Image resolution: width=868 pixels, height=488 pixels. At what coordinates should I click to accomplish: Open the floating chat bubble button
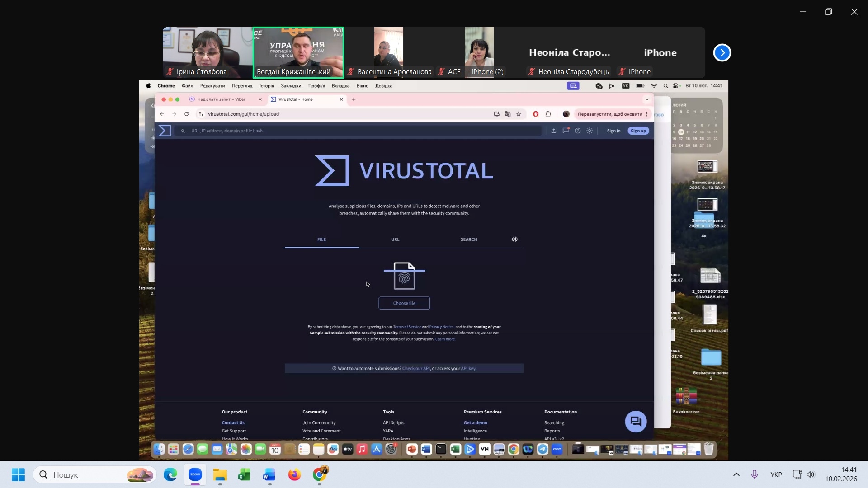coord(636,422)
